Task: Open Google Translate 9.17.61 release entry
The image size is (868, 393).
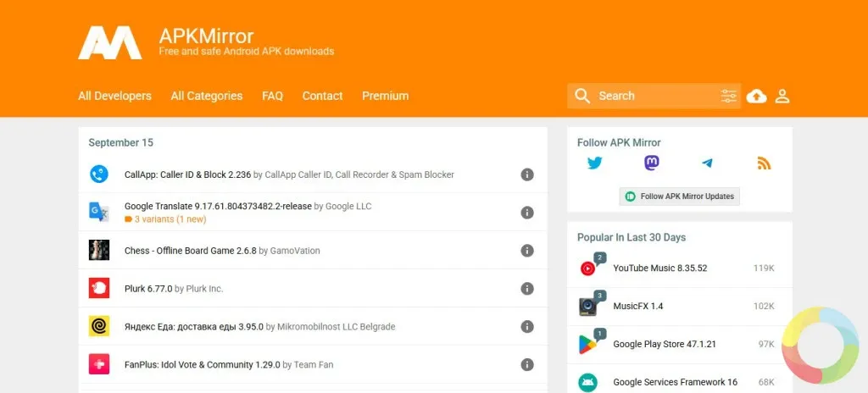Action: [218, 206]
